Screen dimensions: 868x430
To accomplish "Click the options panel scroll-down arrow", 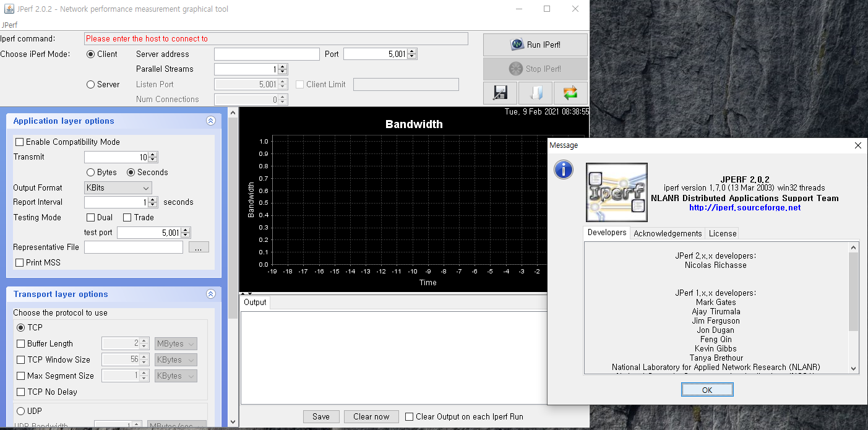I will pyautogui.click(x=233, y=422).
